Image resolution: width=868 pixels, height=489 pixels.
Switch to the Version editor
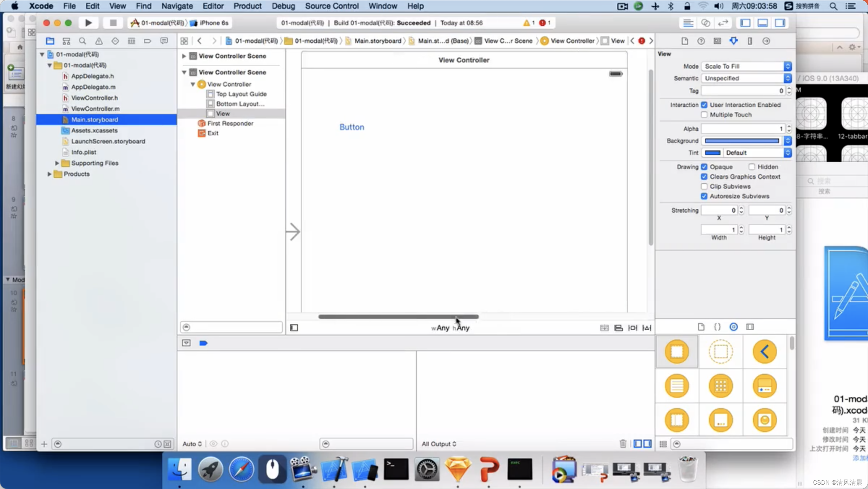point(723,23)
